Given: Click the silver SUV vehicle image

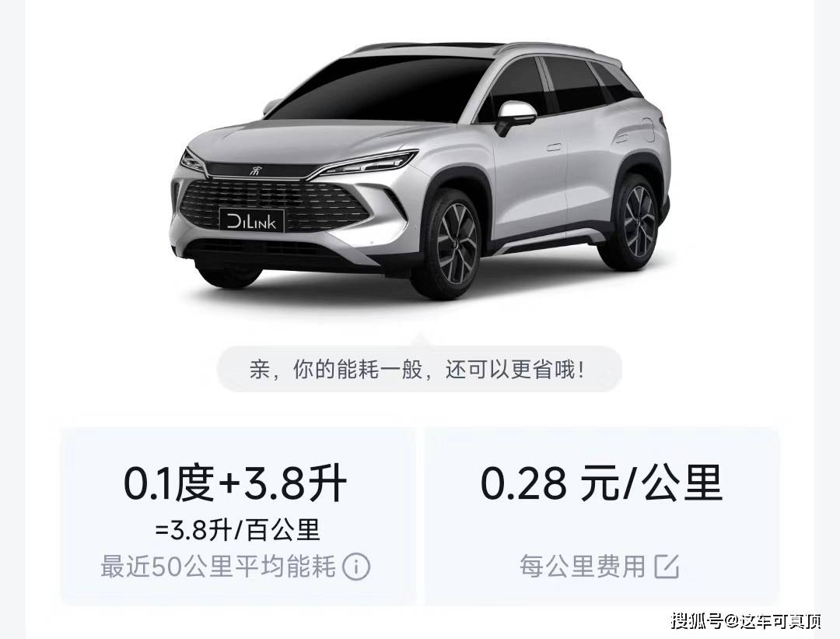Looking at the screenshot, I should [419, 170].
